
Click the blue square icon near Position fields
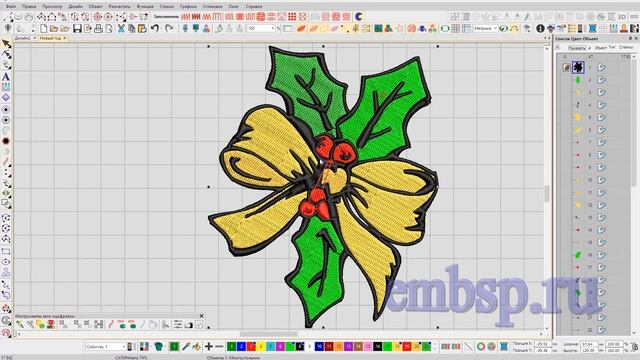tap(504, 347)
